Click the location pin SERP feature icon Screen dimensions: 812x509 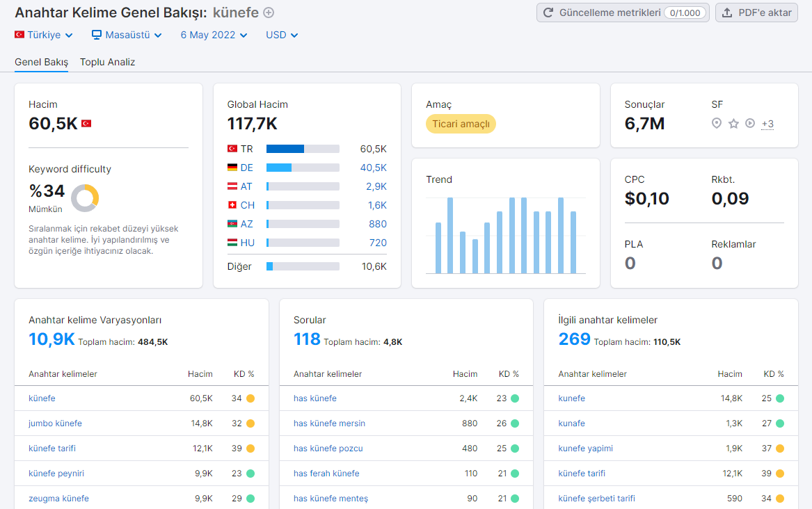(716, 123)
